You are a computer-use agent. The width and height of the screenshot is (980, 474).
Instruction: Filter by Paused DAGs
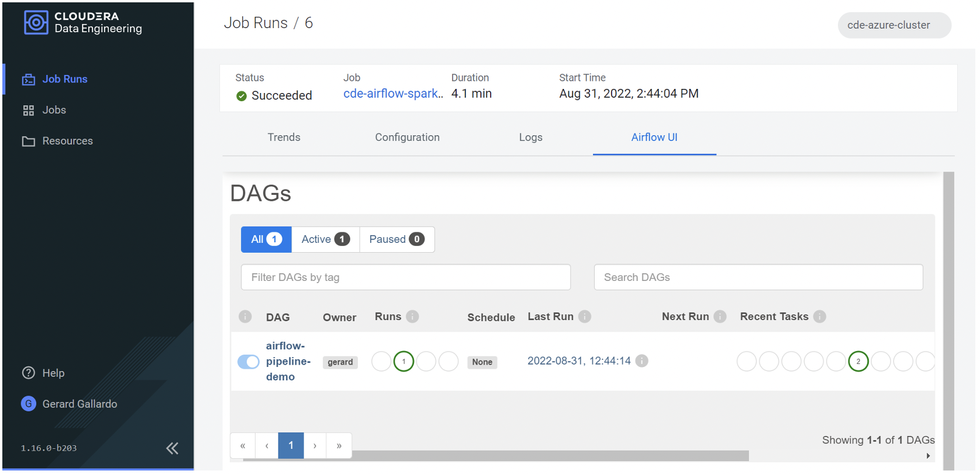pos(396,239)
